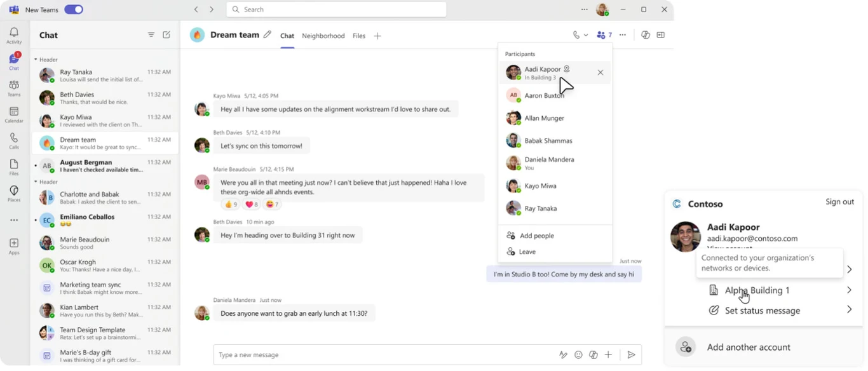
Task: Select Kayo Miwa in participants list
Action: pos(555,186)
